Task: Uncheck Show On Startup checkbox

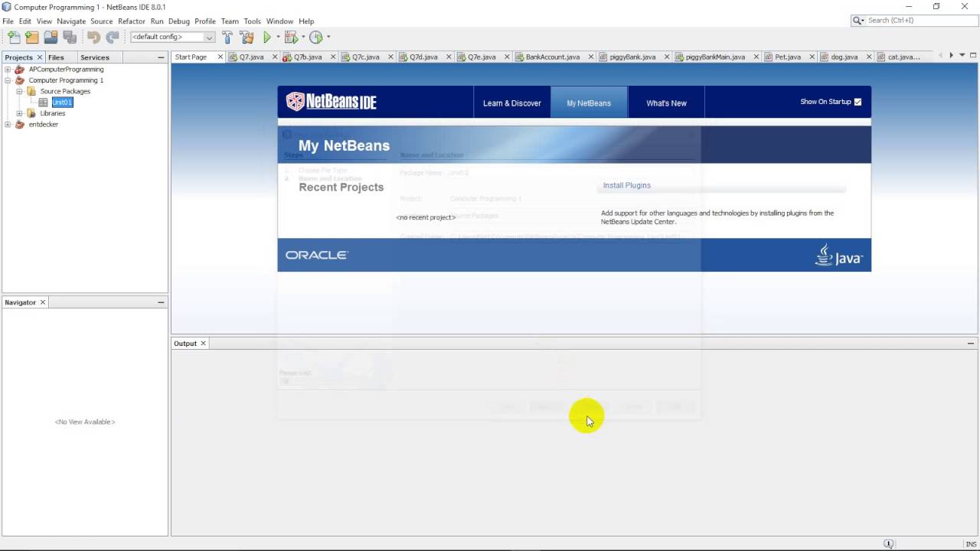Action: point(857,102)
